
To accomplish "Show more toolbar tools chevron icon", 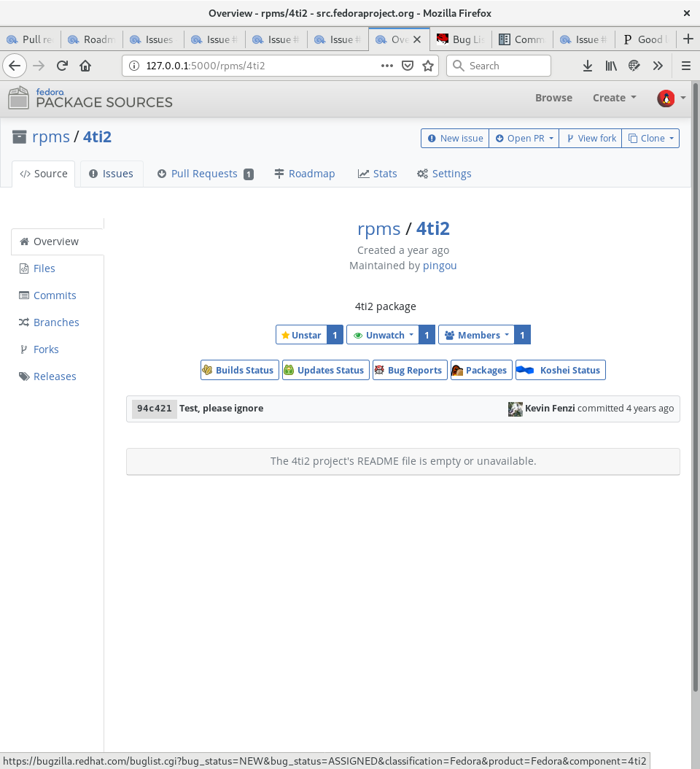I will click(658, 66).
